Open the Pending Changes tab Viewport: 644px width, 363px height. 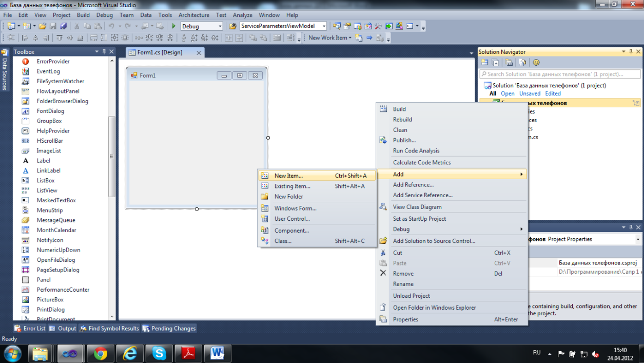click(169, 329)
